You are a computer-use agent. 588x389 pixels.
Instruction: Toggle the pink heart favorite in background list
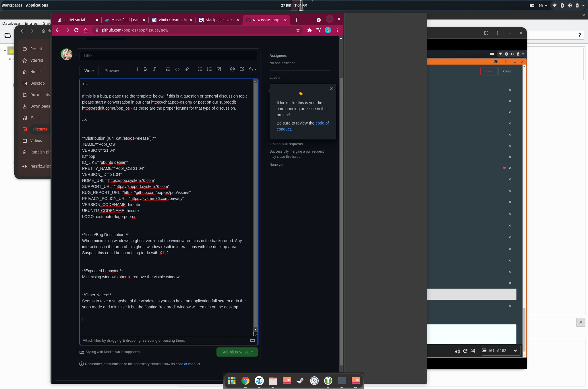click(x=504, y=168)
